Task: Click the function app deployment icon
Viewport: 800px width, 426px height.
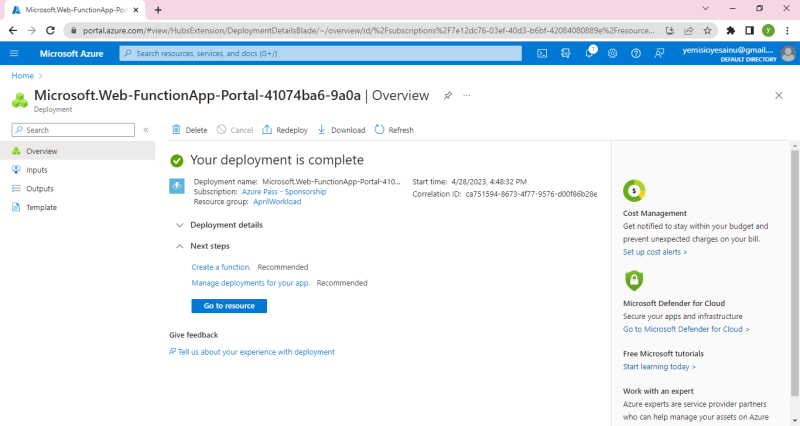Action: [177, 186]
